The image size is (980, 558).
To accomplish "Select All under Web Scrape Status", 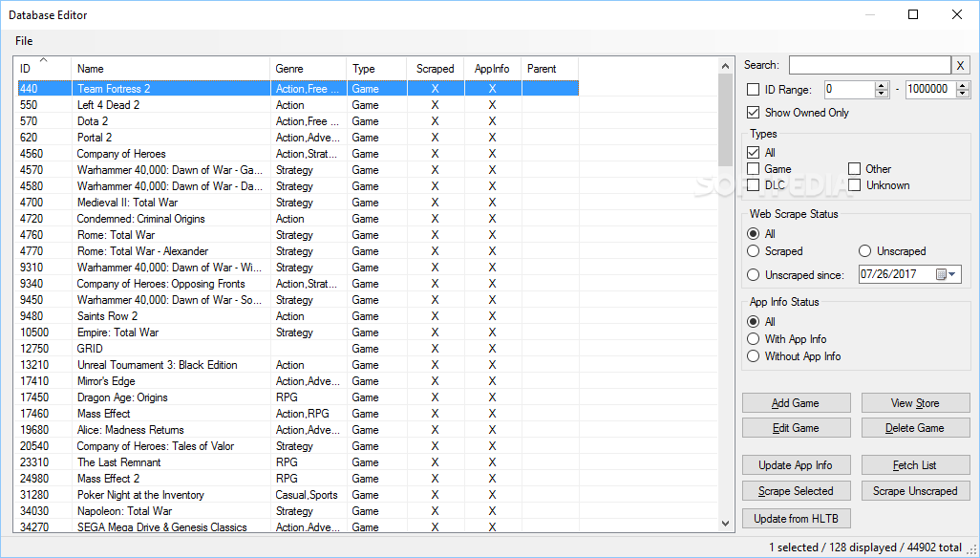I will coord(753,234).
